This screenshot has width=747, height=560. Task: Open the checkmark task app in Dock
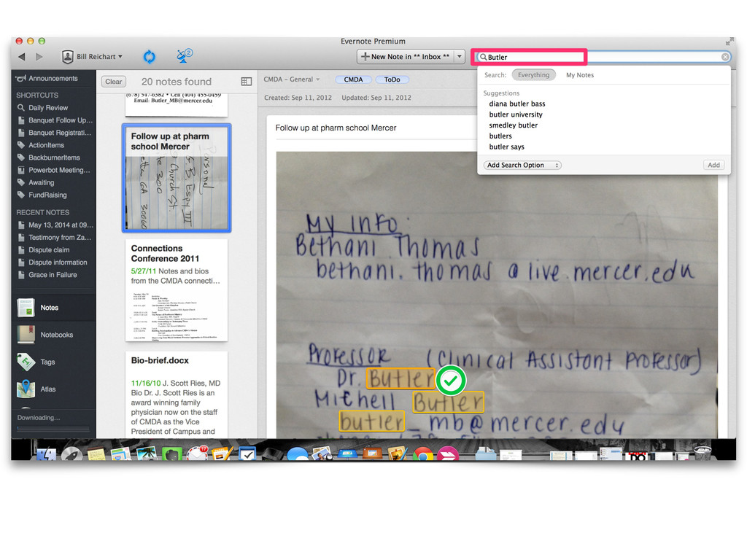(247, 455)
